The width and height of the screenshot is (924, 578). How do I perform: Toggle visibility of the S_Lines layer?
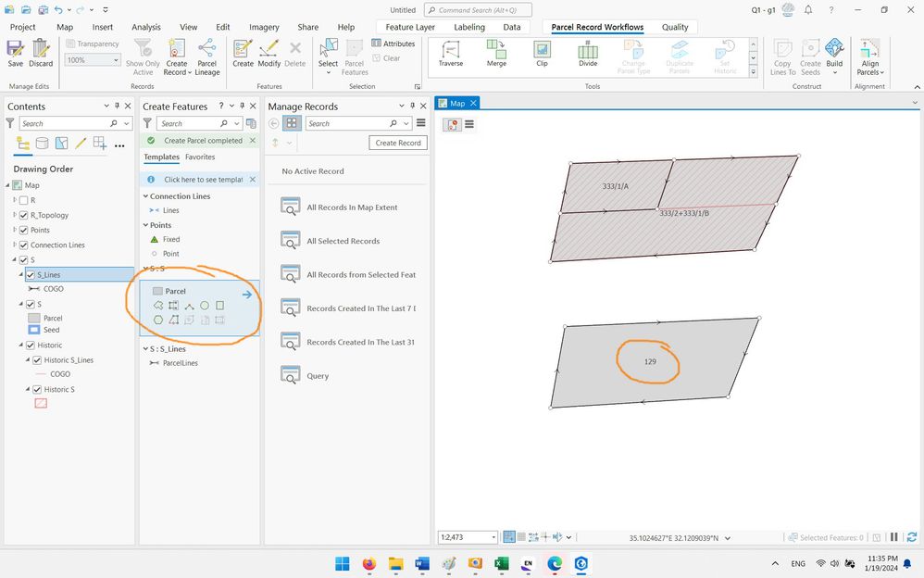click(31, 275)
